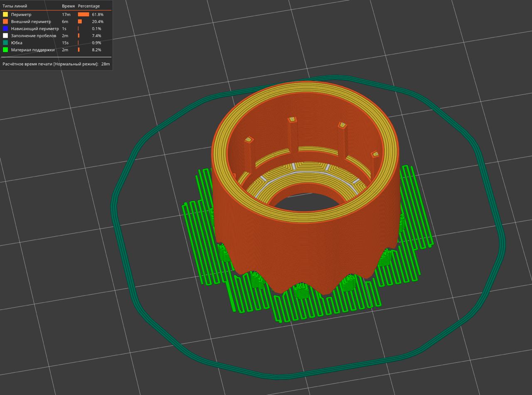Toggle the orange Внешний периметр color swatch
Image resolution: width=532 pixels, height=395 pixels.
pyautogui.click(x=5, y=22)
